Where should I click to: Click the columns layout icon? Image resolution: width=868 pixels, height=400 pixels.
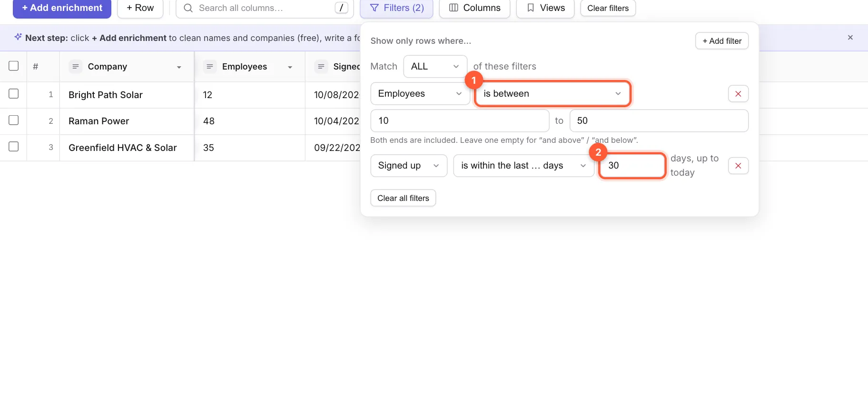pyautogui.click(x=454, y=8)
